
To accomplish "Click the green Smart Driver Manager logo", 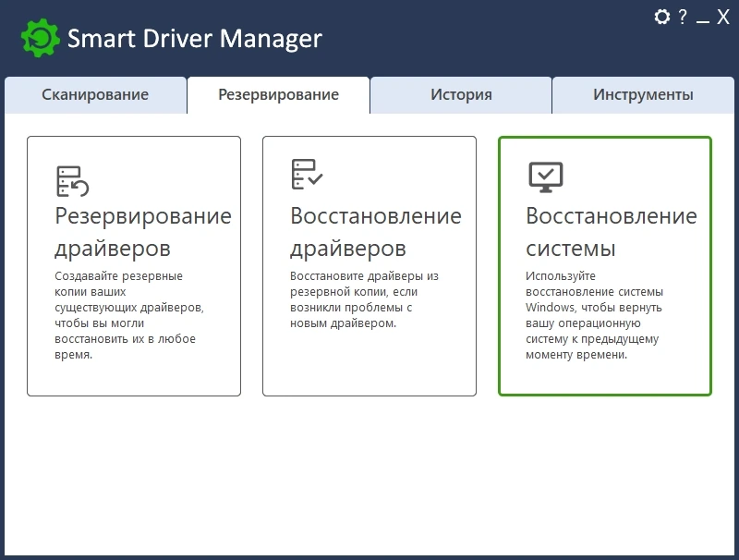I will pyautogui.click(x=41, y=38).
